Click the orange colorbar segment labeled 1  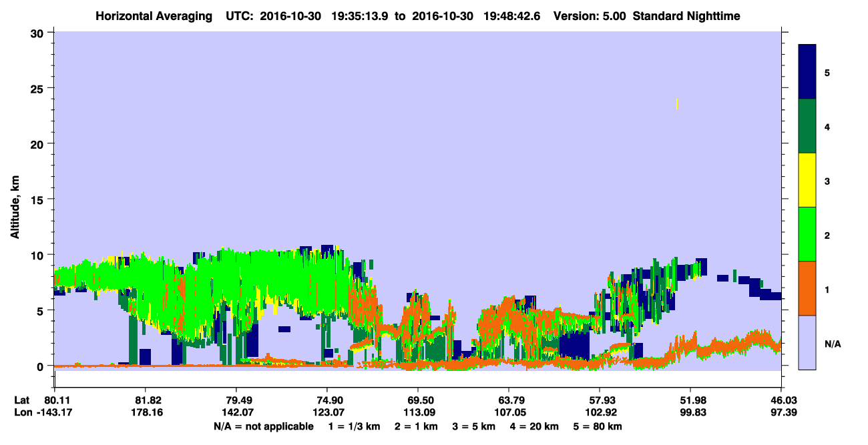(807, 288)
